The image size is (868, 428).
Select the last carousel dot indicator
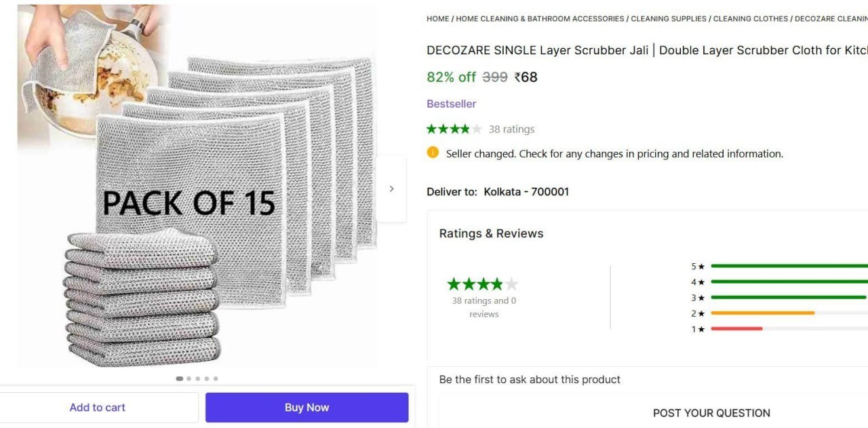point(216,378)
